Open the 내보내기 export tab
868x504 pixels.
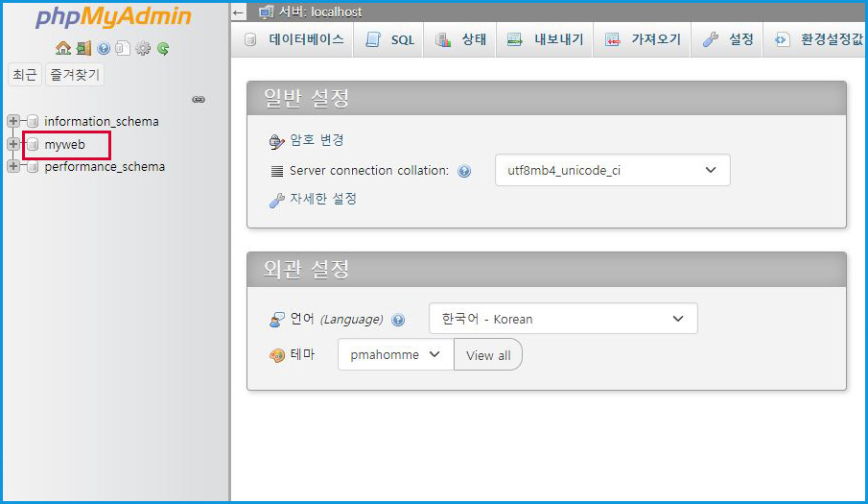[x=546, y=39]
